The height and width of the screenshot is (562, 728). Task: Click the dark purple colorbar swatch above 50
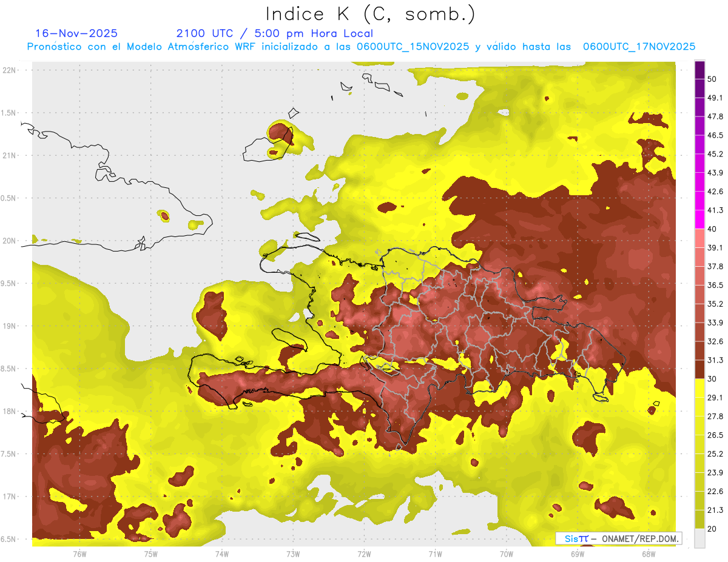point(699,70)
